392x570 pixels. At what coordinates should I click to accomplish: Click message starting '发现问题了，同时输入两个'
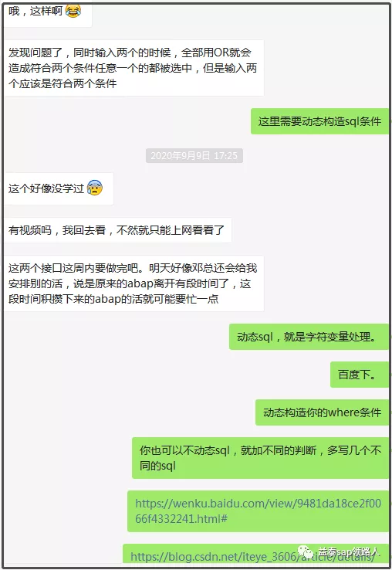click(x=133, y=68)
